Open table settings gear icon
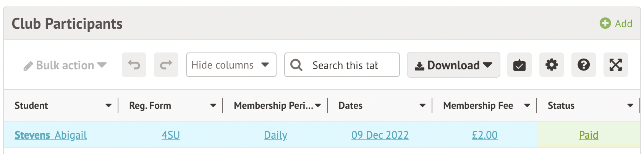Screen dimensions: 644x154 551,65
